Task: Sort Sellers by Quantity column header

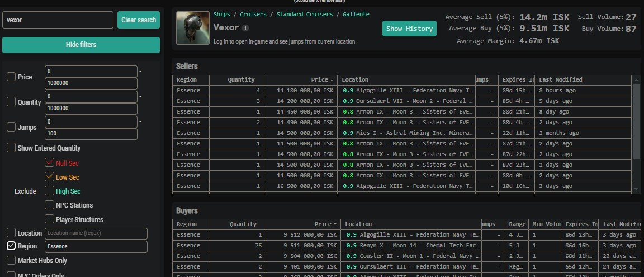Action: click(236, 79)
